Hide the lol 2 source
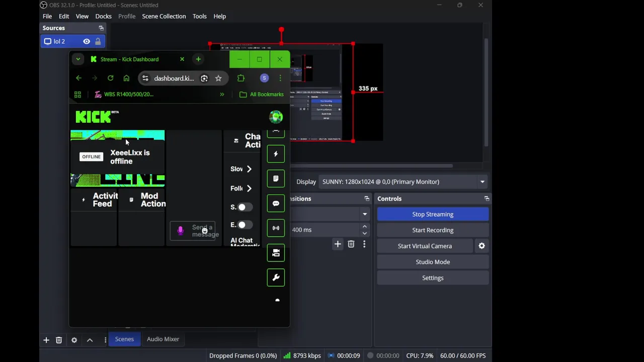The width and height of the screenshot is (644, 362). pyautogui.click(x=87, y=41)
